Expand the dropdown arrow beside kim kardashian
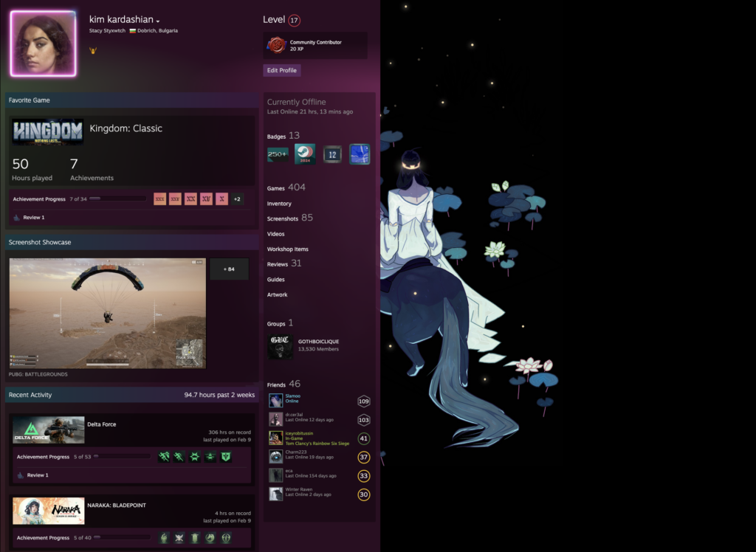The width and height of the screenshot is (756, 552). coord(158,21)
